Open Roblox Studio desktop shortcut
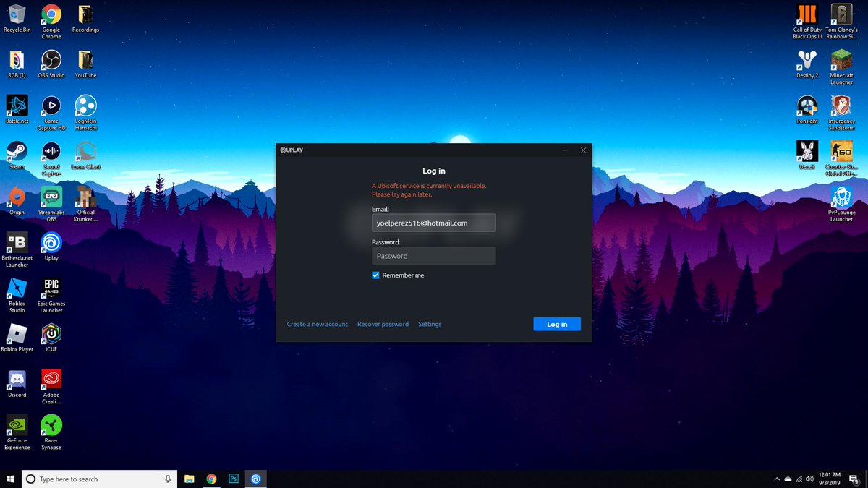The width and height of the screenshot is (868, 488). click(x=17, y=295)
